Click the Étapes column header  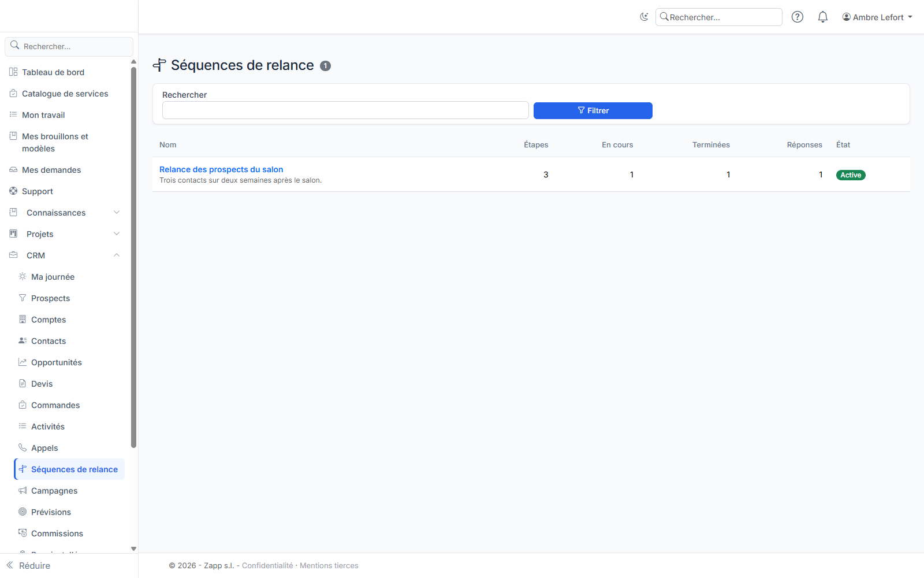tap(536, 144)
